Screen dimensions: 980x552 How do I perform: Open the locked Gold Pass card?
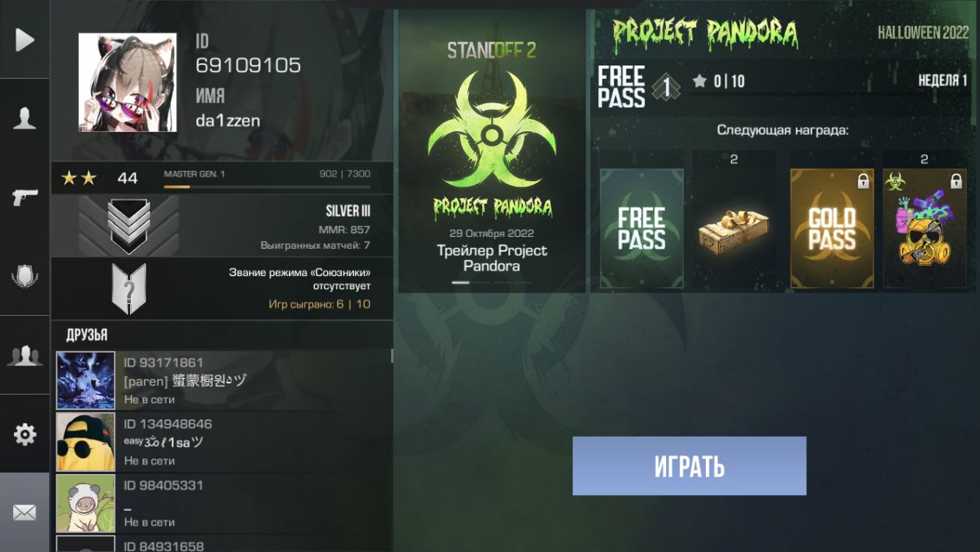832,228
